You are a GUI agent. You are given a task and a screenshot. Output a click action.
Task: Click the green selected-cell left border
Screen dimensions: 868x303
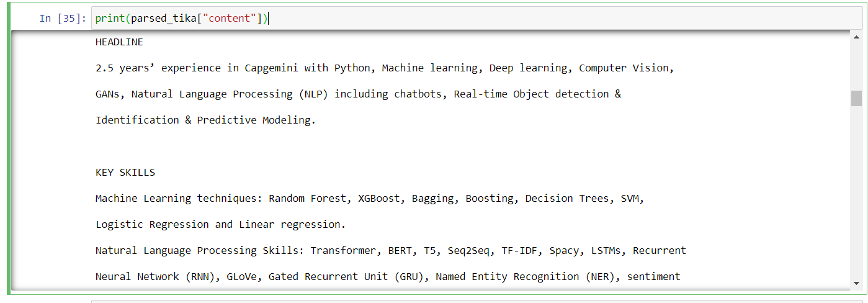(9, 148)
